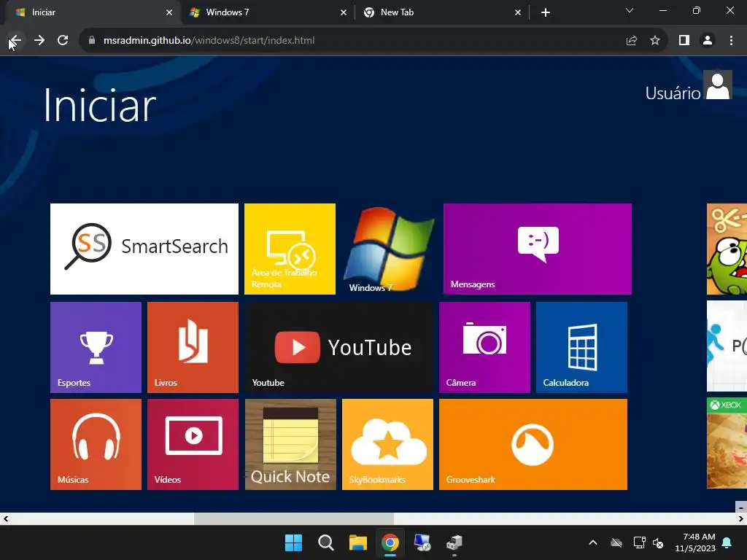Open the Livros tile
This screenshot has height=560, width=747.
point(193,347)
